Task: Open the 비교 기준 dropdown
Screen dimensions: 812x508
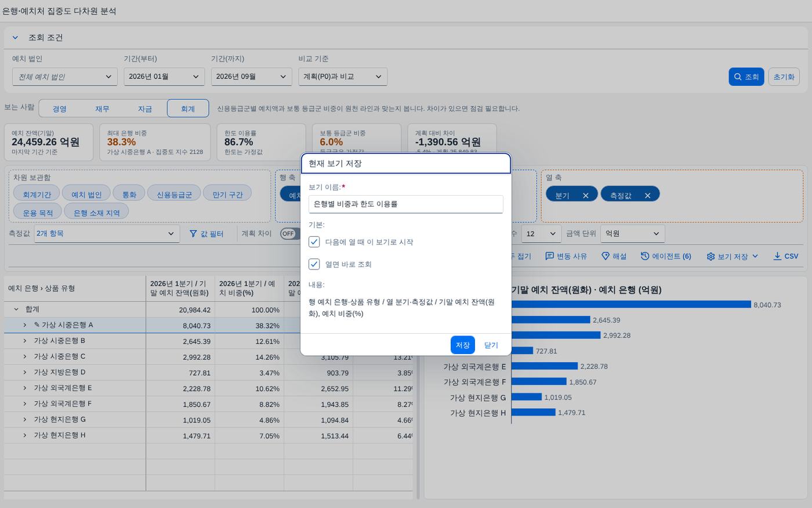Action: (x=343, y=77)
